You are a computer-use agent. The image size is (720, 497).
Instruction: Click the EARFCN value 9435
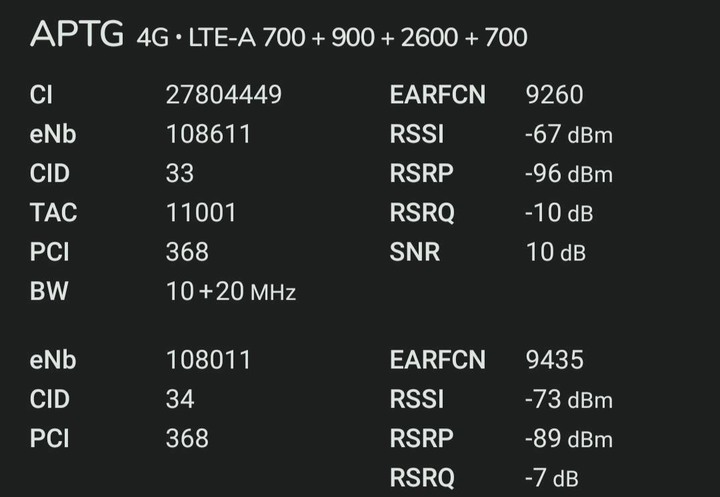pos(554,359)
